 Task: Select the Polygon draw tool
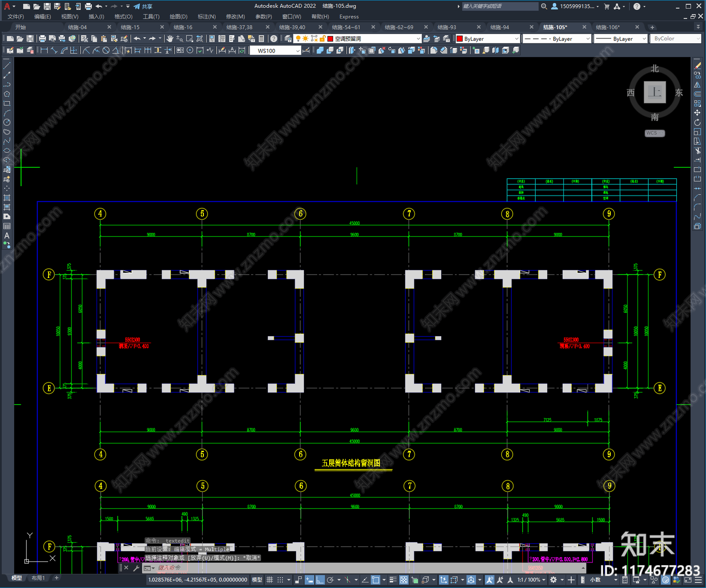[x=7, y=94]
